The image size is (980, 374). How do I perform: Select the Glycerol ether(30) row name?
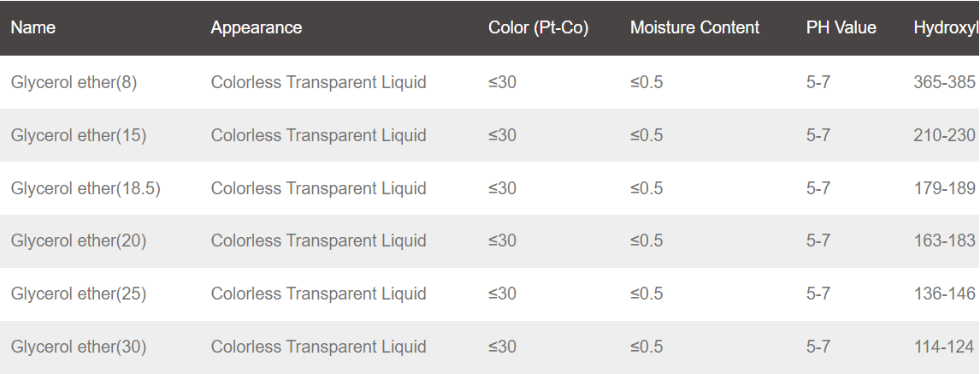point(79,347)
